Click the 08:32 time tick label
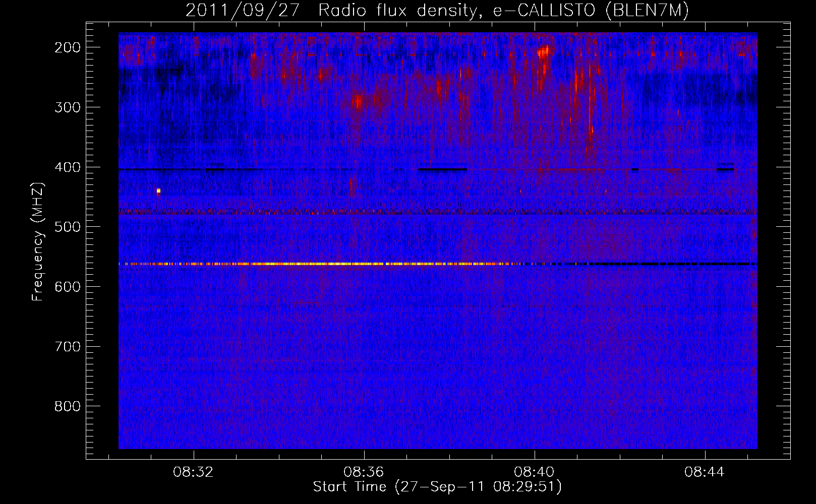This screenshot has height=504, width=816. 193,472
